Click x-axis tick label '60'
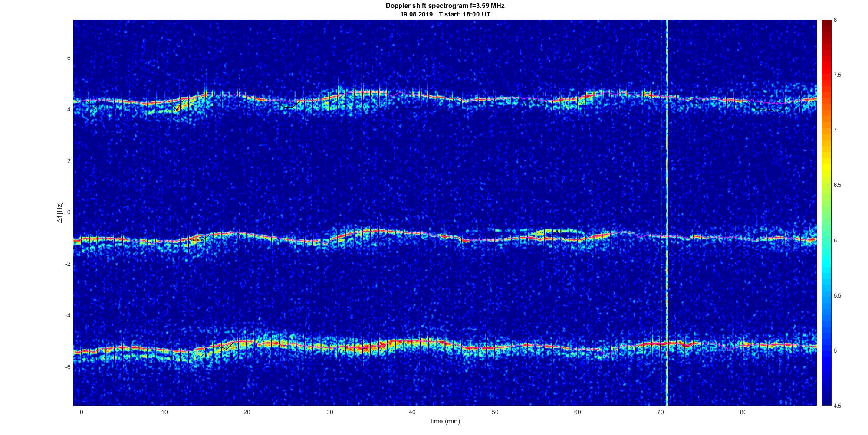The height and width of the screenshot is (435, 868). point(577,412)
